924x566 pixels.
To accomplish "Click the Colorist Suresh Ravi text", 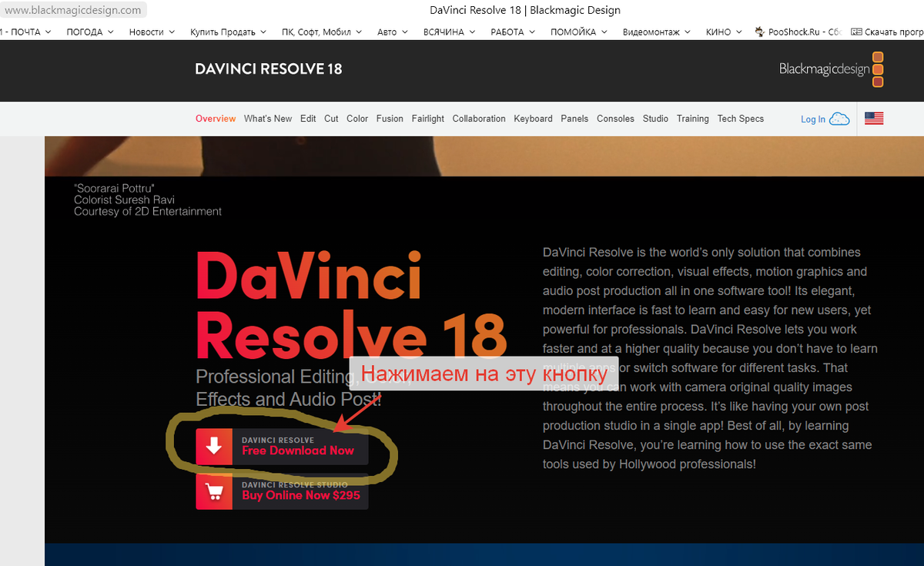I will point(124,199).
